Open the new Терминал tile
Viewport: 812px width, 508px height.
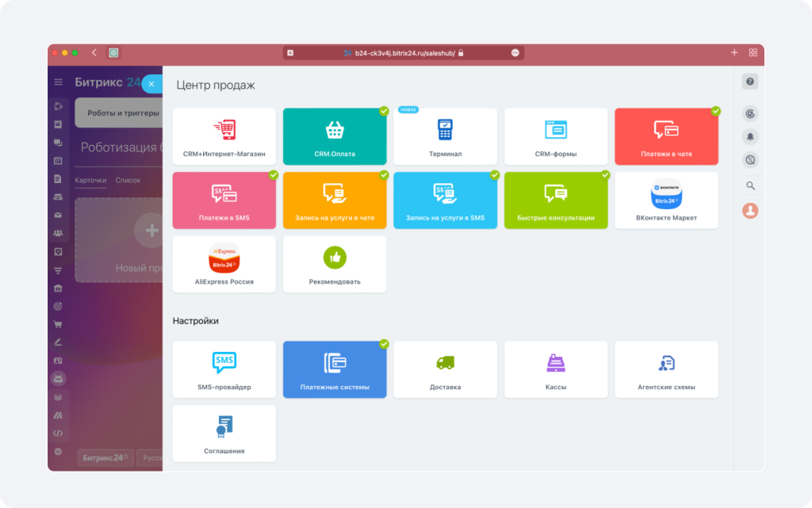pyautogui.click(x=446, y=136)
